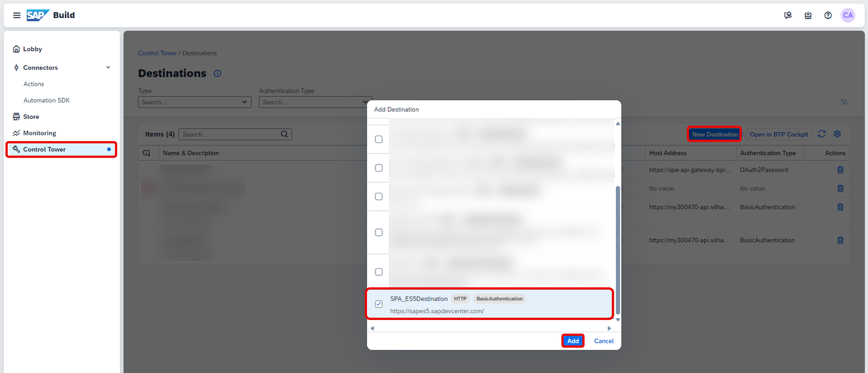Click the dialog's vertical scrollbar thumb
The height and width of the screenshot is (373, 868).
pos(617,250)
